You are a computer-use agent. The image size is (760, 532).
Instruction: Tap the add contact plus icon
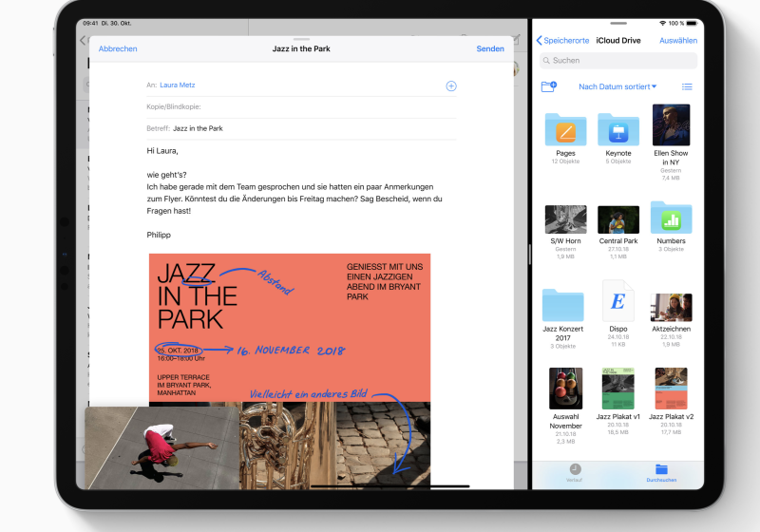451,85
